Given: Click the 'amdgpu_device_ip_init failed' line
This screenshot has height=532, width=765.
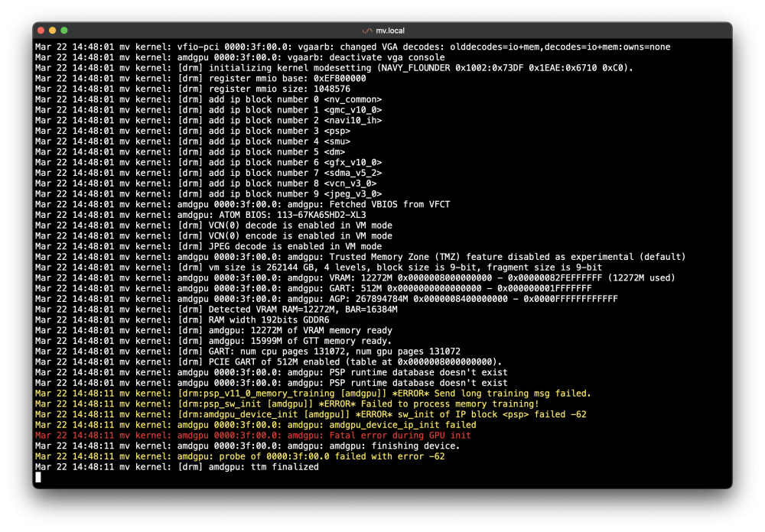Looking at the screenshot, I should point(256,425).
